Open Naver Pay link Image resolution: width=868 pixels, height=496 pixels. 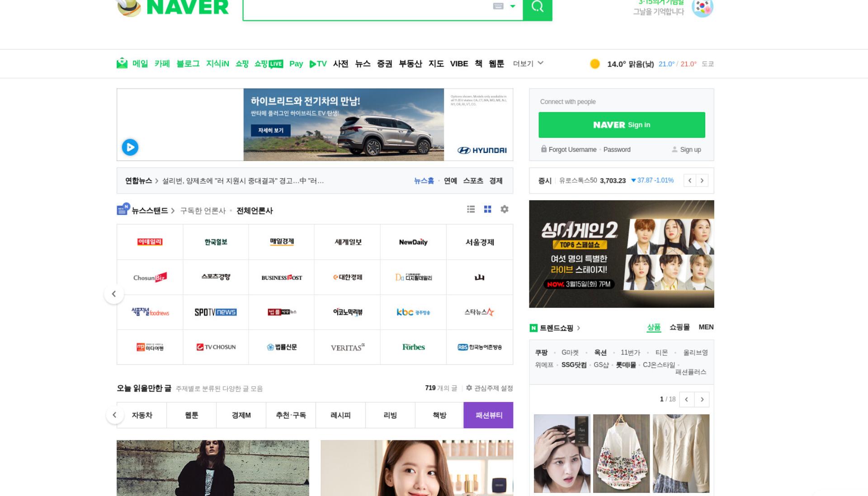[x=296, y=64]
